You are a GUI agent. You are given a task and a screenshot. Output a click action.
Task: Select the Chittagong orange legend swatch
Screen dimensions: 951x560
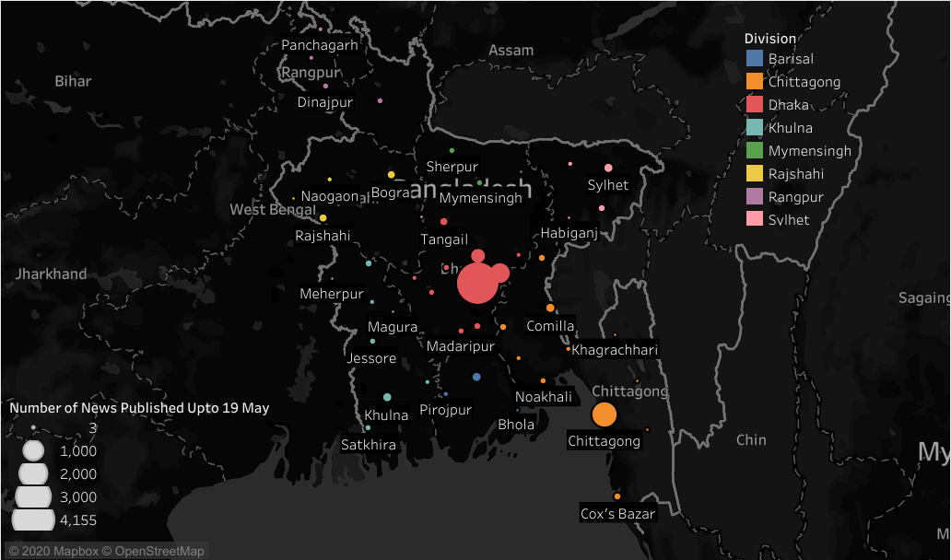[x=755, y=81]
